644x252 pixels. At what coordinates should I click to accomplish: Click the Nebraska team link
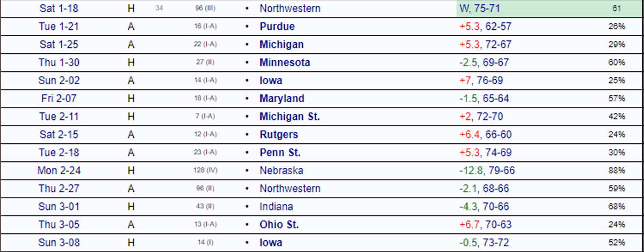point(281,171)
